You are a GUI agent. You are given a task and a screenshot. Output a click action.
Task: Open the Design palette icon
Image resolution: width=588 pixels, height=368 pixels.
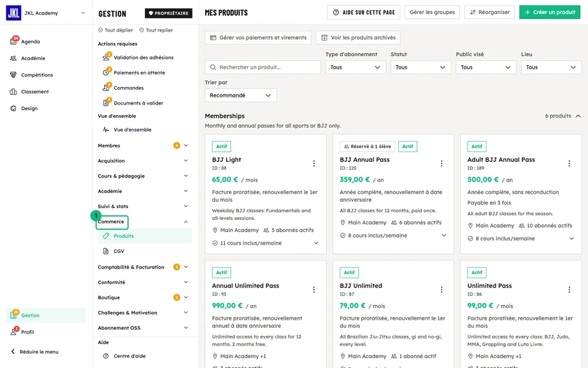pyautogui.click(x=13, y=108)
